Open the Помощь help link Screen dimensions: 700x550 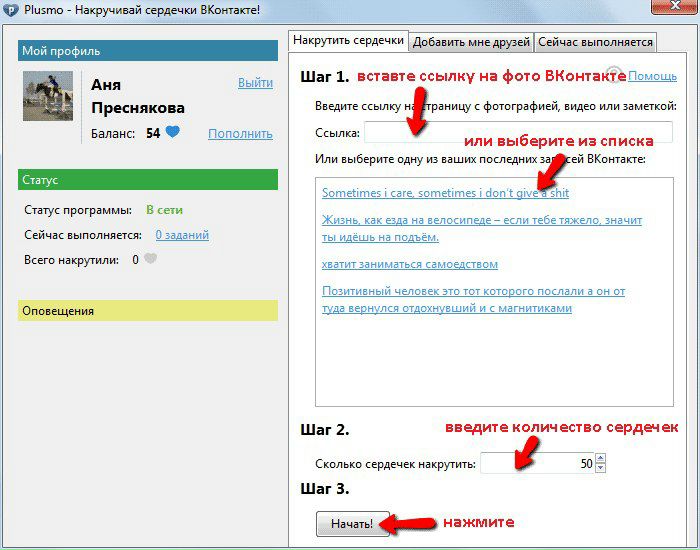pos(652,76)
